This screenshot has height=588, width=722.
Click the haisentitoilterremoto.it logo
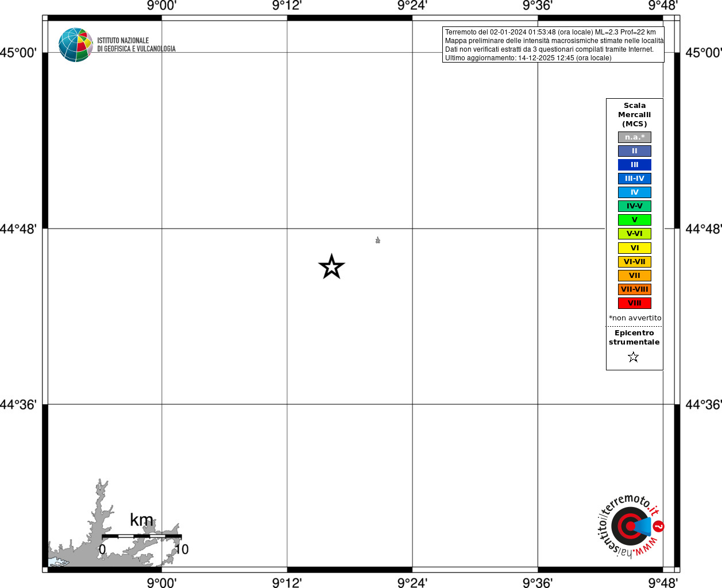tap(630, 526)
